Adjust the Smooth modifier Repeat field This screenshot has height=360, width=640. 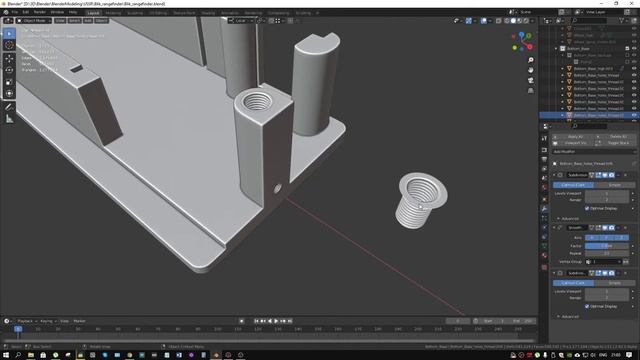coord(607,253)
